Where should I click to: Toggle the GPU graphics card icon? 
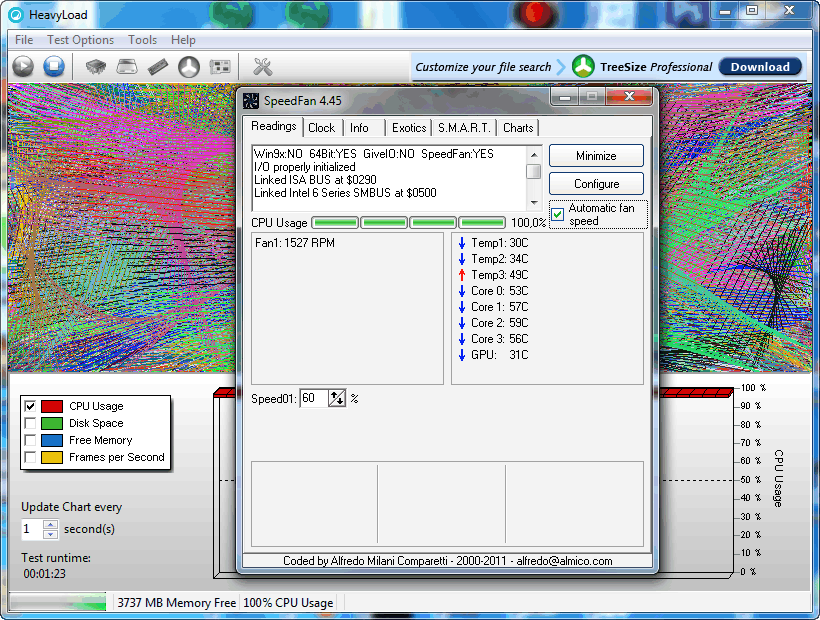[x=220, y=67]
